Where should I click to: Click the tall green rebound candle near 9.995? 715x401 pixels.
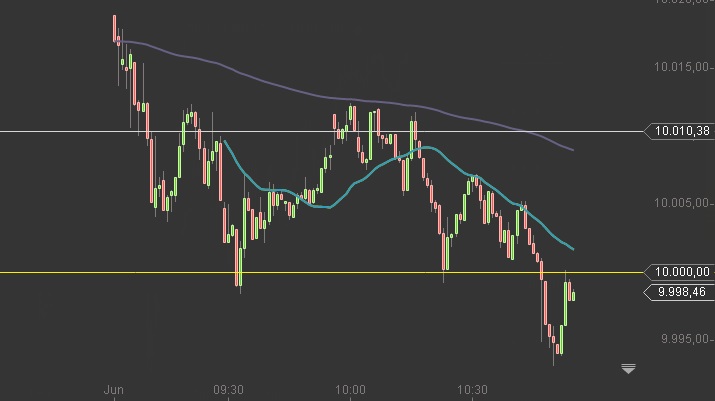[x=565, y=303]
